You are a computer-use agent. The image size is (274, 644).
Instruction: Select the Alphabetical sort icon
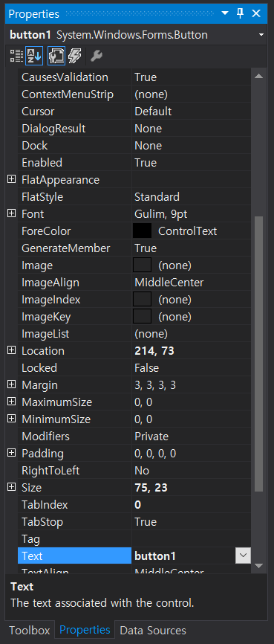click(x=34, y=57)
